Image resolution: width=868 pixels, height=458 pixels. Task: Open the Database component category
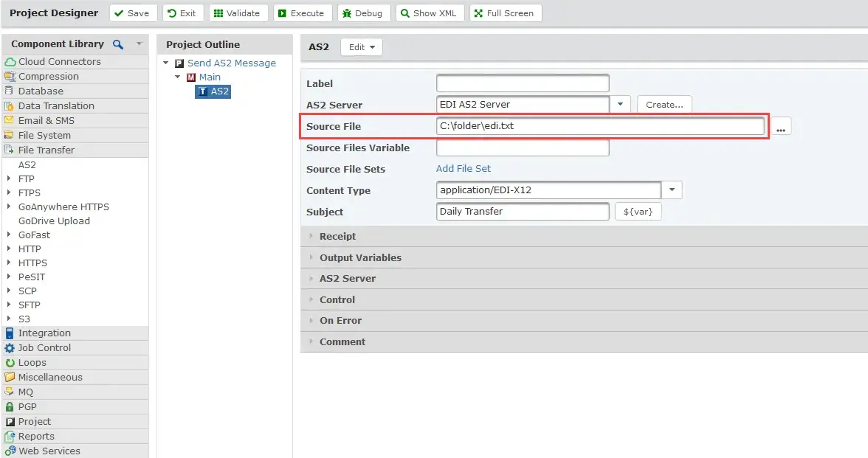(41, 91)
